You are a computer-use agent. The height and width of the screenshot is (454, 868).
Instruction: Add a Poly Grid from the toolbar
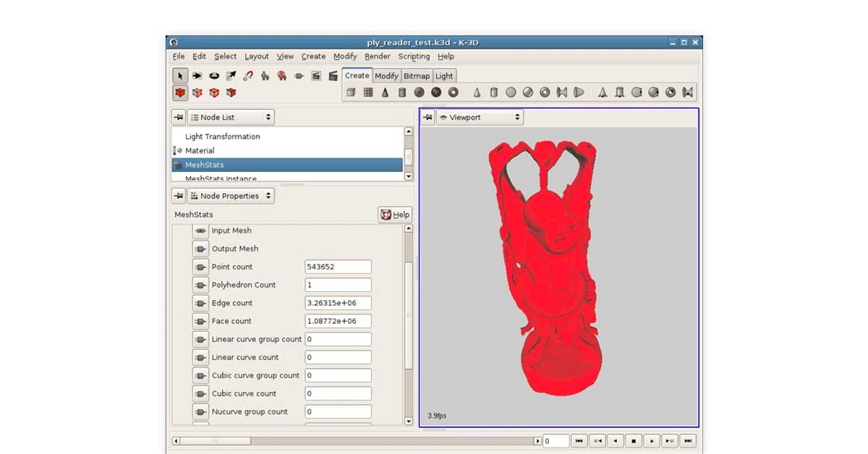367,93
